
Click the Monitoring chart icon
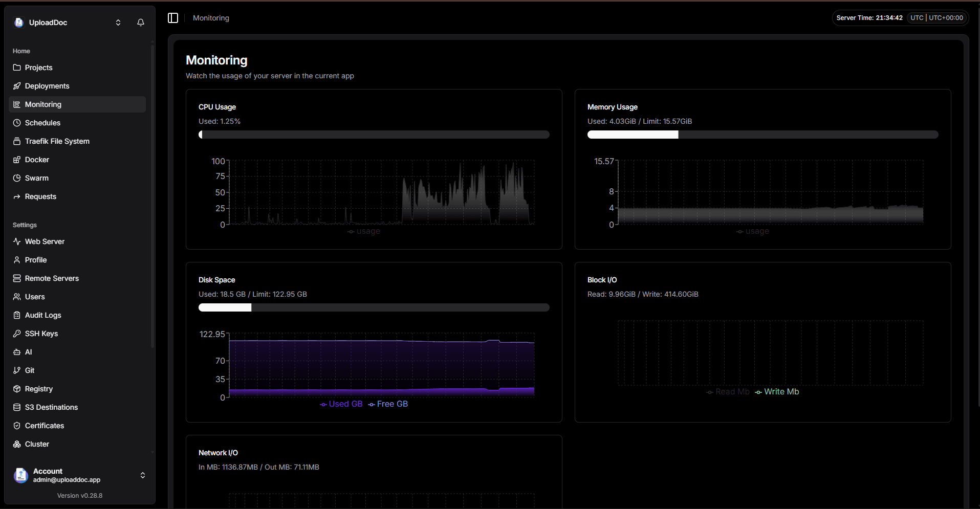[x=17, y=104]
